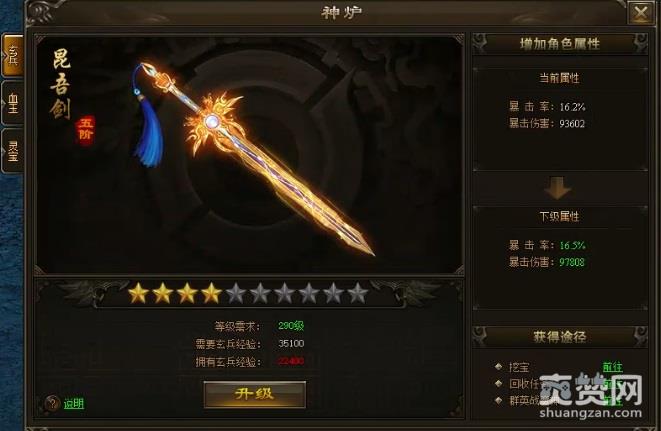This screenshot has width=661, height=431.
Task: Switch to the 血玉 side tab
Action: point(13,103)
